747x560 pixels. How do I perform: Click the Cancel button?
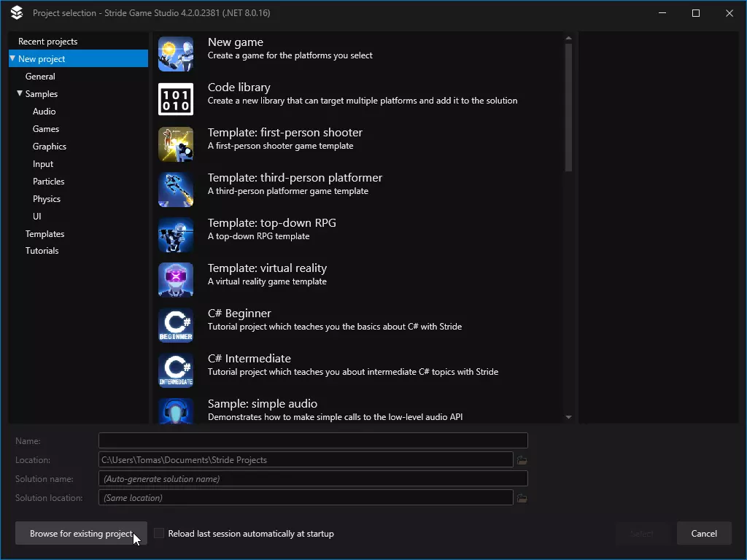[x=704, y=533]
